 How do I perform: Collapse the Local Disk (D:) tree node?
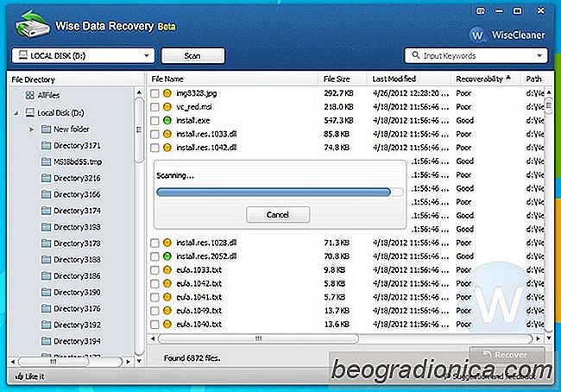[x=16, y=113]
